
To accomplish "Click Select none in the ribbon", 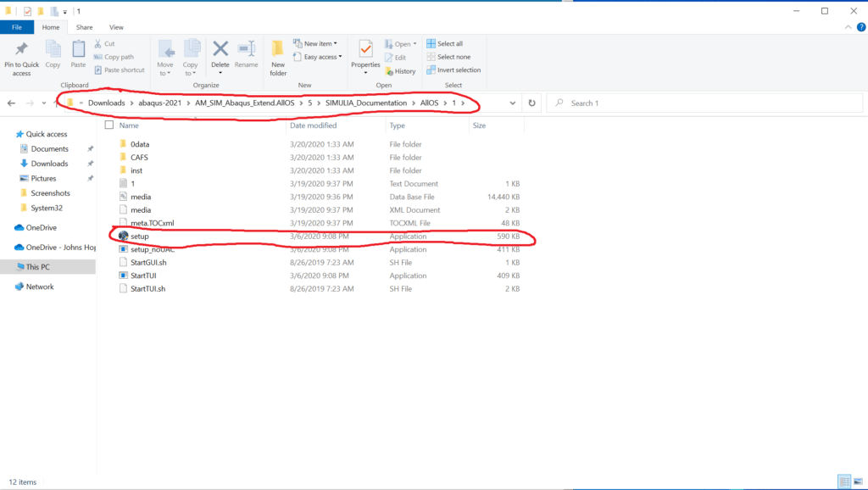I will point(448,57).
